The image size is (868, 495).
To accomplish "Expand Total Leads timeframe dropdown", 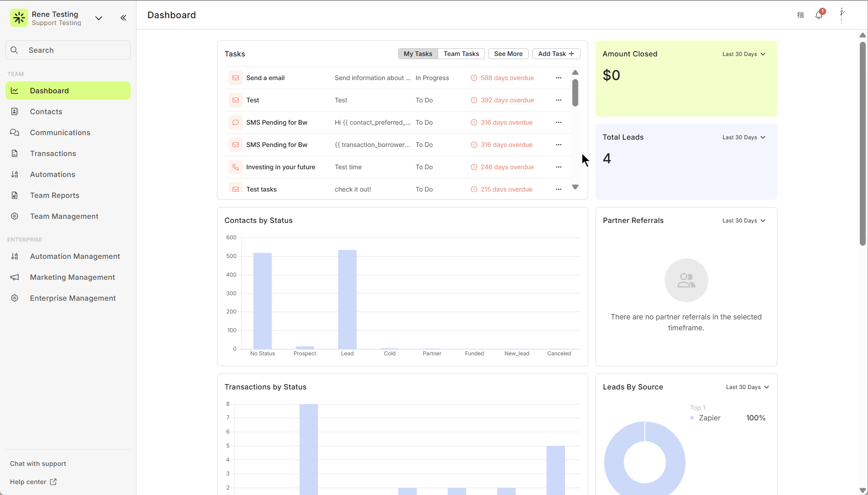I will pyautogui.click(x=744, y=137).
